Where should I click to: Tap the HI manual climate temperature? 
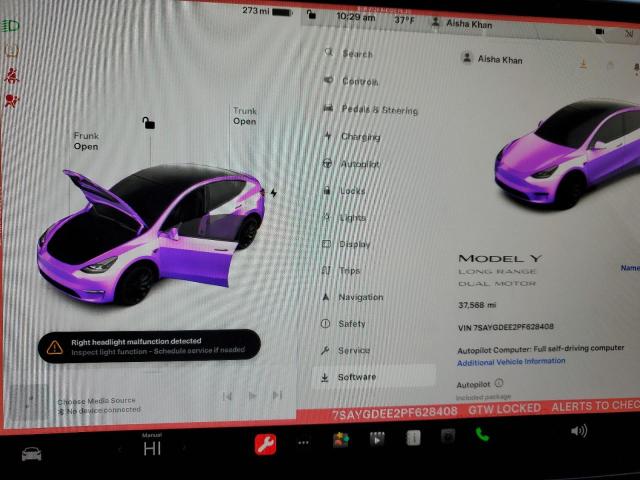[x=152, y=449]
